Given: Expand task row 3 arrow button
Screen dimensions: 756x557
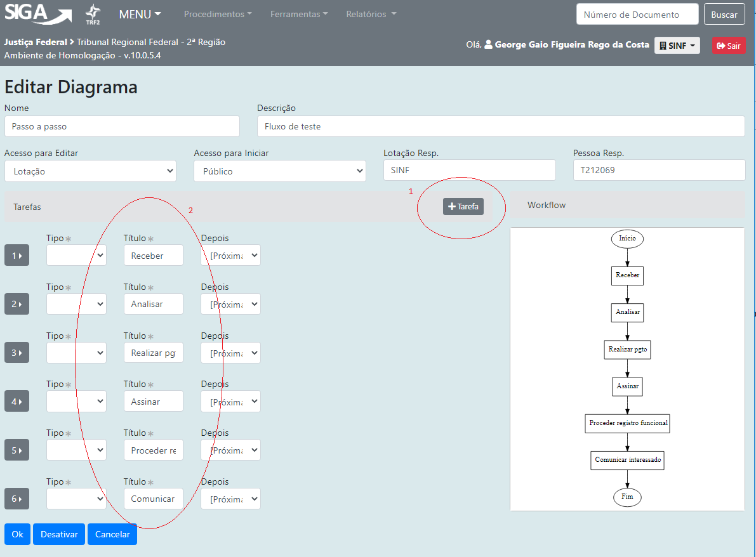Looking at the screenshot, I should (17, 353).
